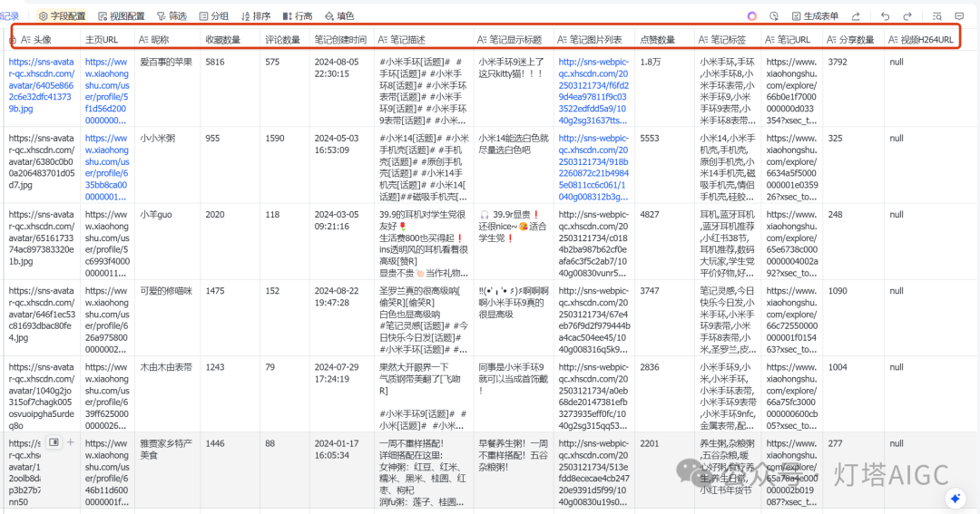Undo the last action

[885, 16]
